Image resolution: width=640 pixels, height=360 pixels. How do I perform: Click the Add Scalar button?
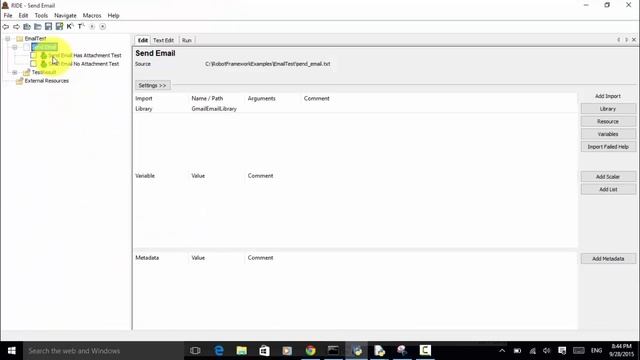click(x=608, y=177)
